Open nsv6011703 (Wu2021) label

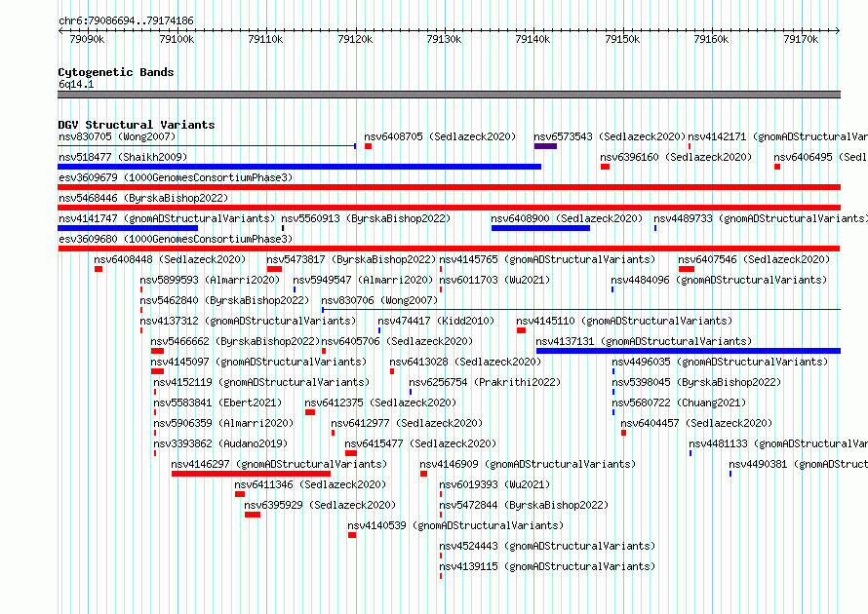pos(494,280)
